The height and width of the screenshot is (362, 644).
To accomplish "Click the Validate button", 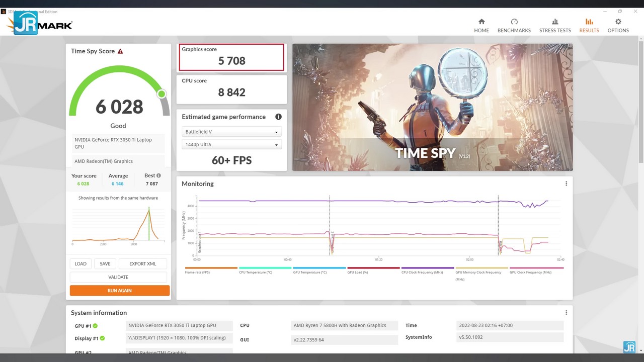I will (118, 277).
